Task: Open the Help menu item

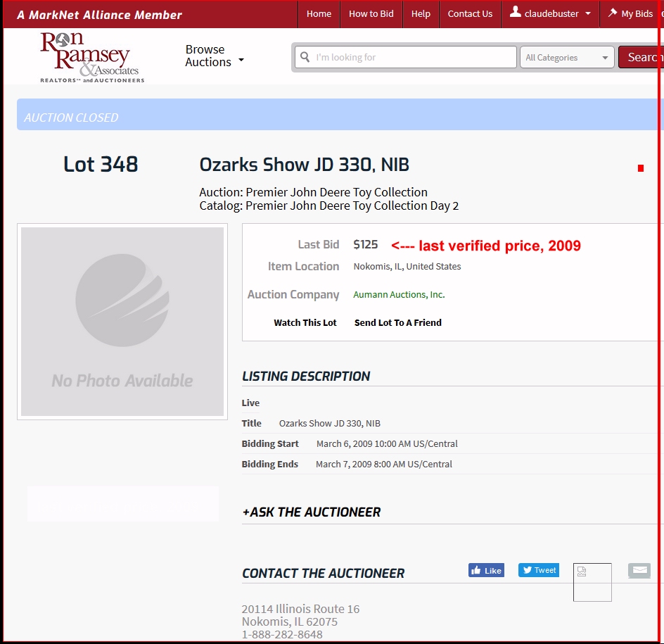Action: click(421, 14)
